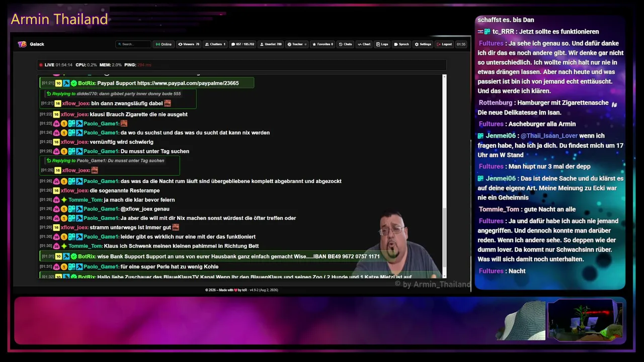The width and height of the screenshot is (644, 362).
Task: Open Settings in the top bar
Action: pos(423,44)
